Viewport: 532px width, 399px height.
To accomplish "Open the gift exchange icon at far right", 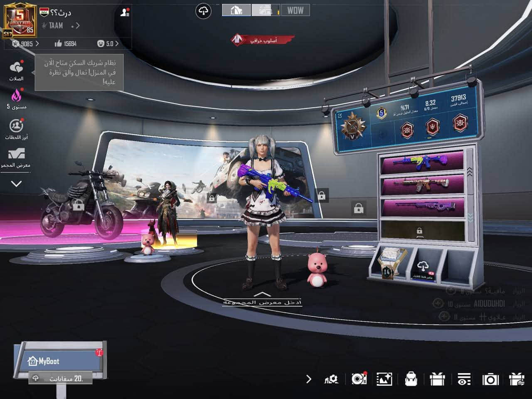I will tap(517, 379).
